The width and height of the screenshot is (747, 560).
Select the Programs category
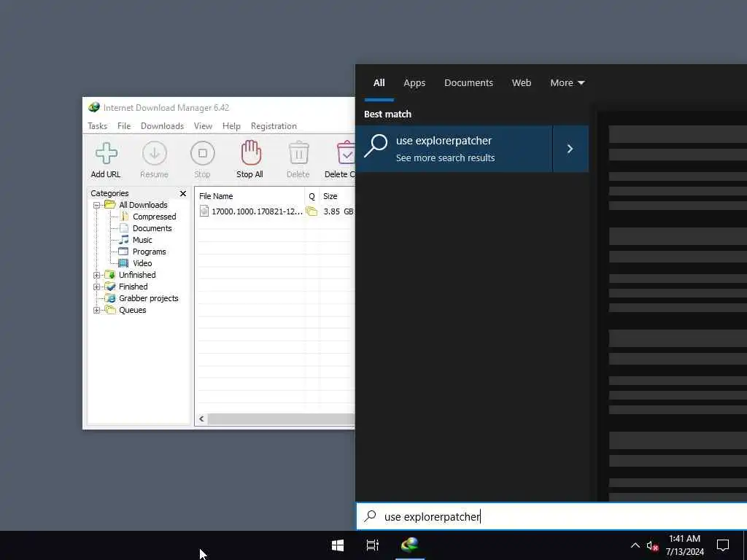click(149, 252)
